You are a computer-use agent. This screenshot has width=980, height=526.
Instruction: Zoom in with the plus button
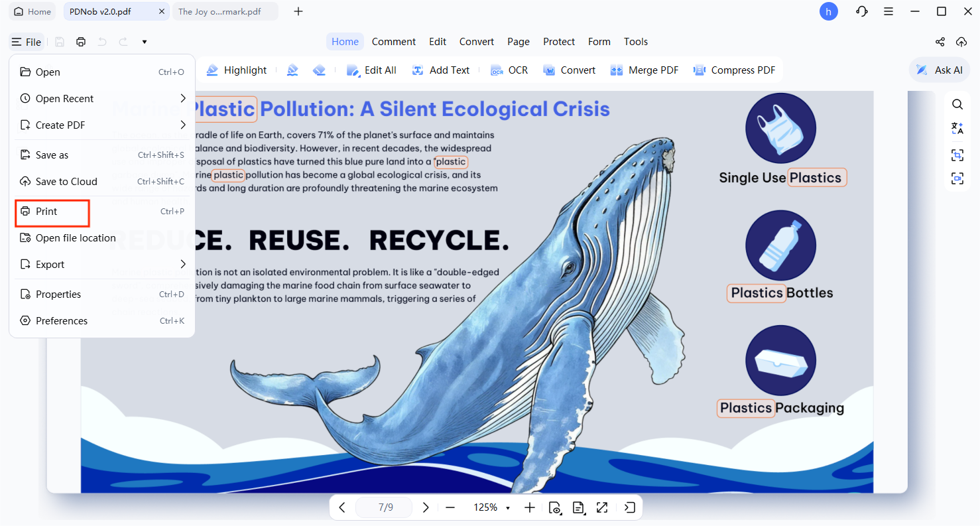529,507
